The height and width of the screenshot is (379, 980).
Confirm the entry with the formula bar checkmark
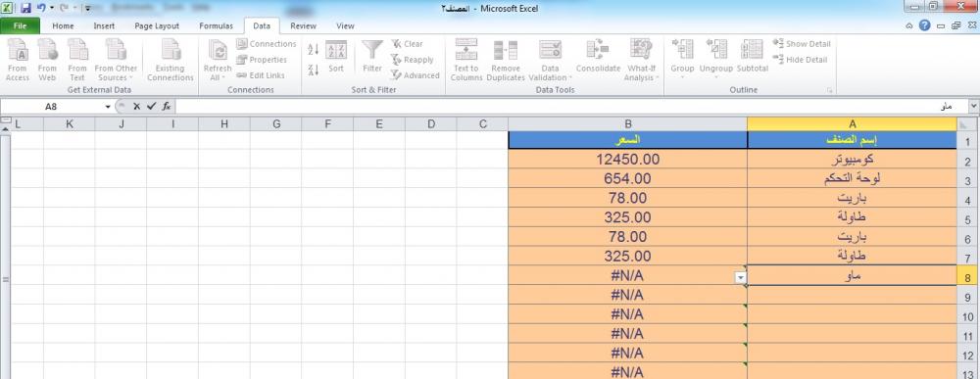pos(151,107)
